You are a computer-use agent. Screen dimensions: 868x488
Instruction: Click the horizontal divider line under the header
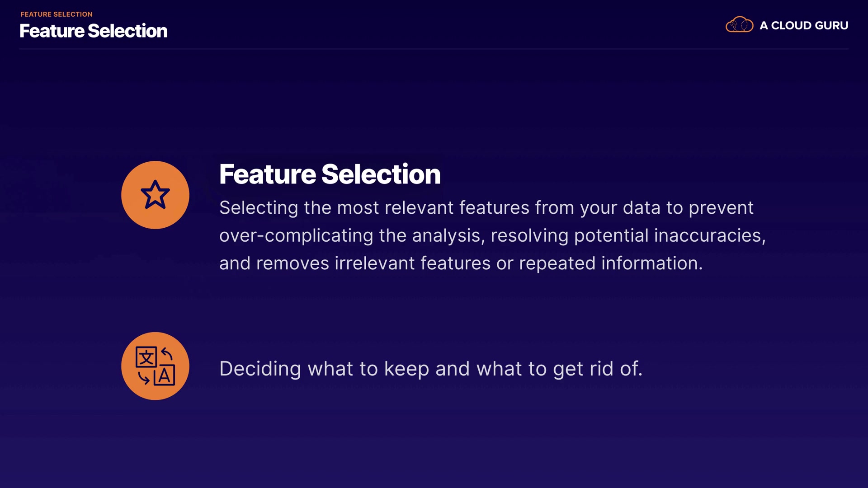[x=434, y=49]
